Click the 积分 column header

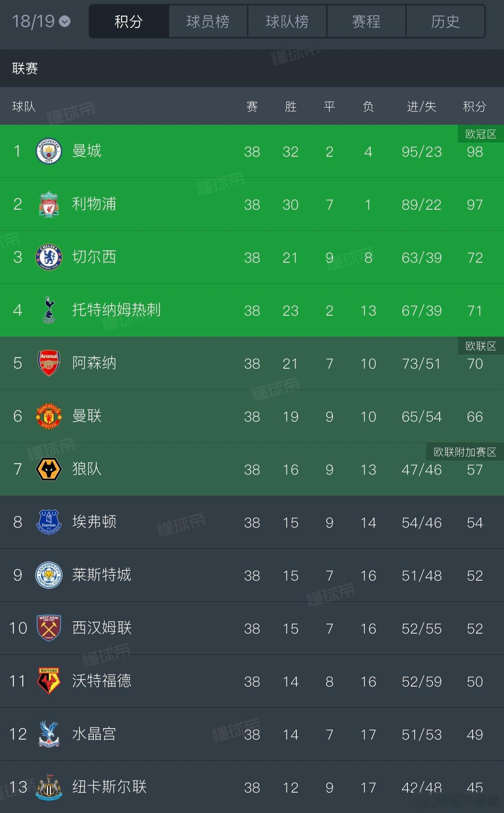click(475, 106)
